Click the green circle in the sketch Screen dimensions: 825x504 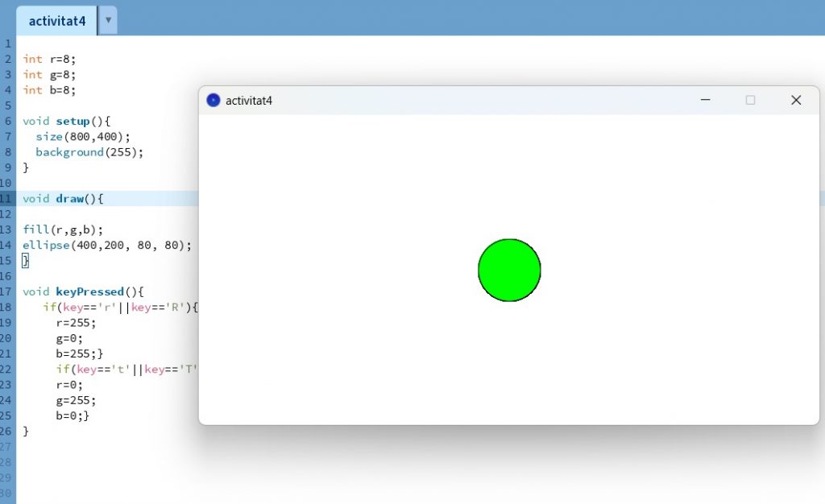509,270
